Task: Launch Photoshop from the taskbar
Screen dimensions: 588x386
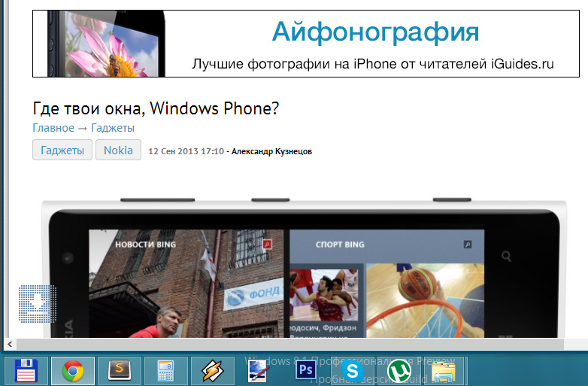Action: [x=305, y=371]
